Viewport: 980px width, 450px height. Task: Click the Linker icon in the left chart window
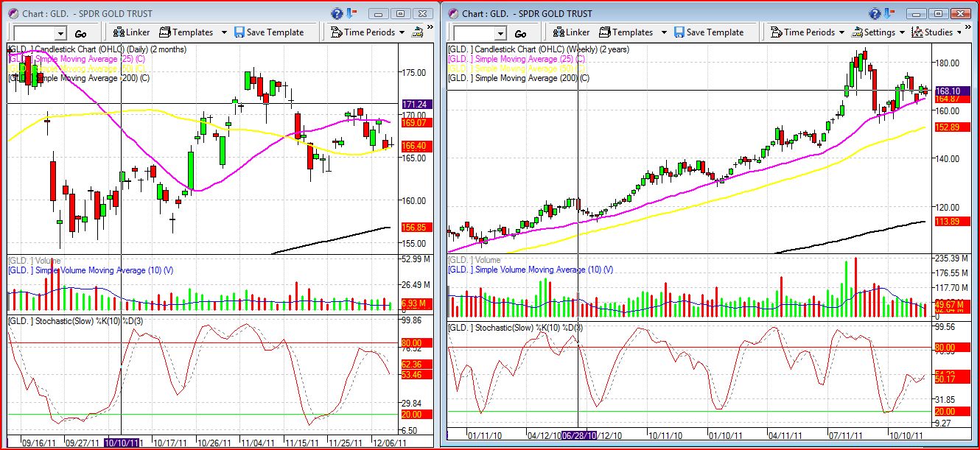(118, 32)
